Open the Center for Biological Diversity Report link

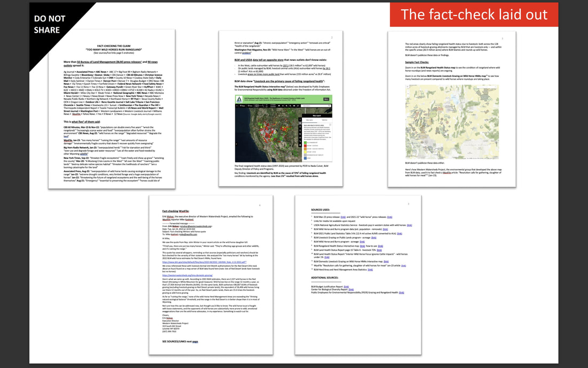coord(351,289)
